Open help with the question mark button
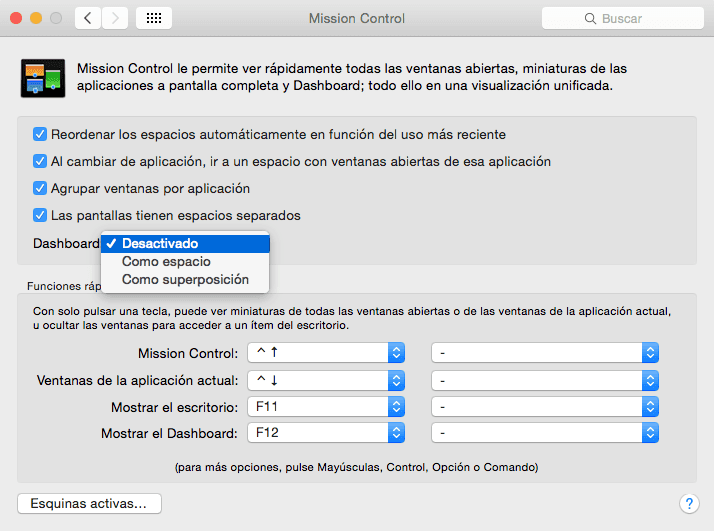This screenshot has height=531, width=714. [x=689, y=504]
